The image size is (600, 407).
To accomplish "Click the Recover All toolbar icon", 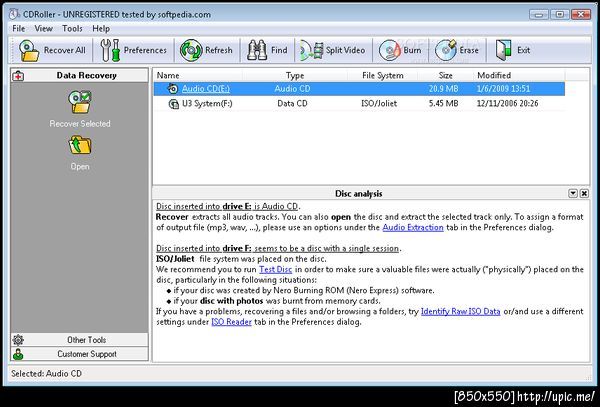I will (29, 50).
